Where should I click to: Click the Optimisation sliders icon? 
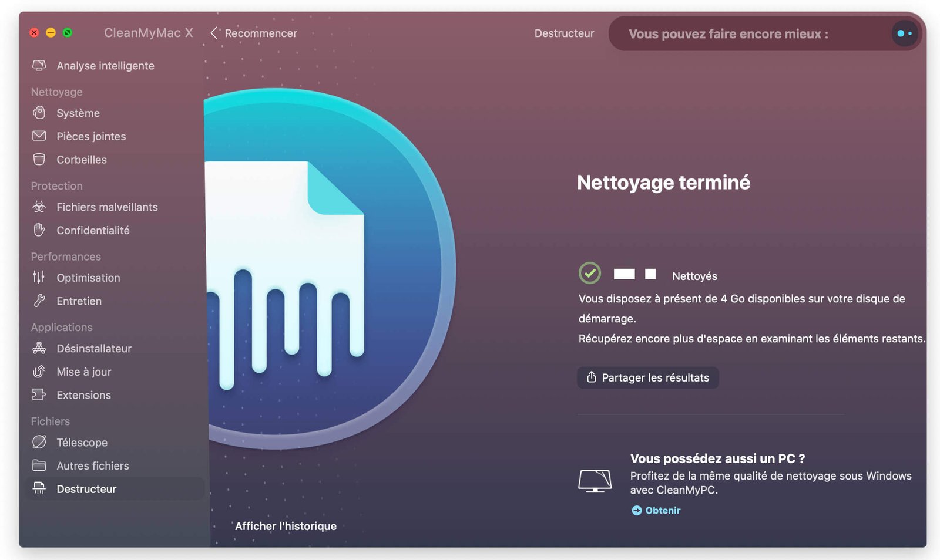pos(39,277)
